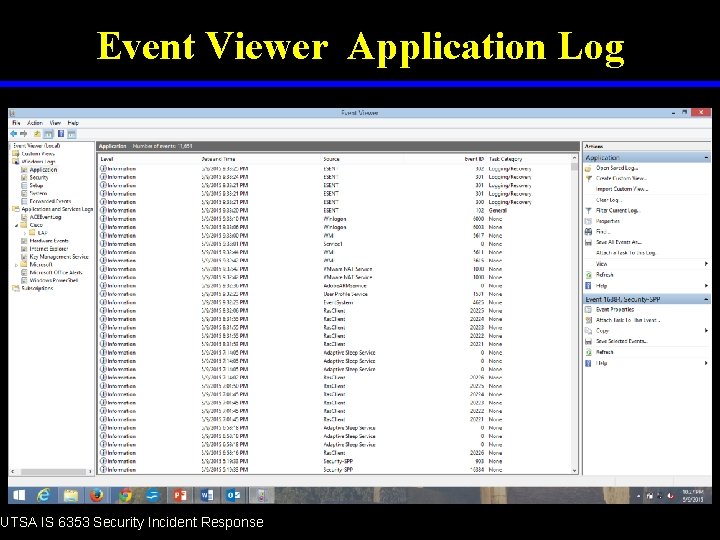This screenshot has height=540, width=720.
Task: Sort events by the Task Category column
Action: point(505,159)
